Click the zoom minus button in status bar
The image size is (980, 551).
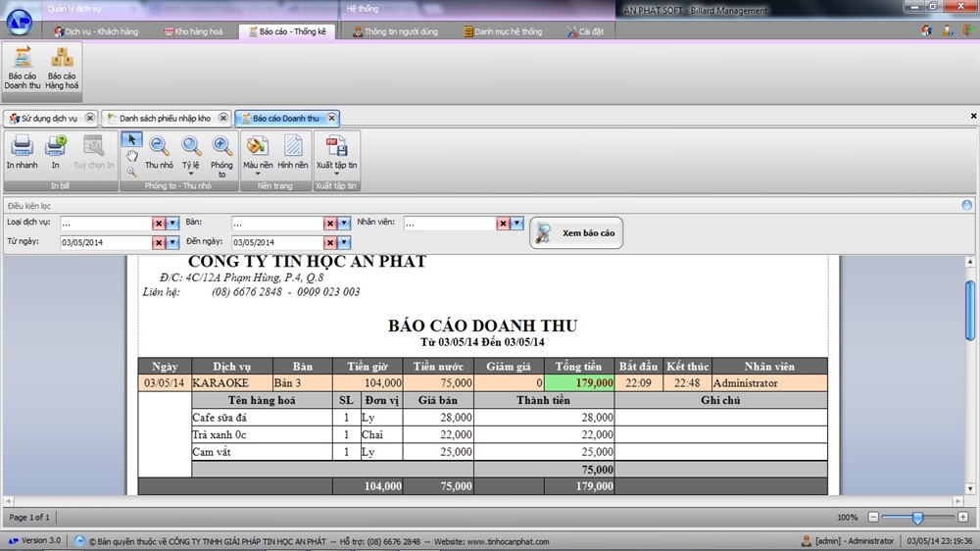(x=874, y=518)
